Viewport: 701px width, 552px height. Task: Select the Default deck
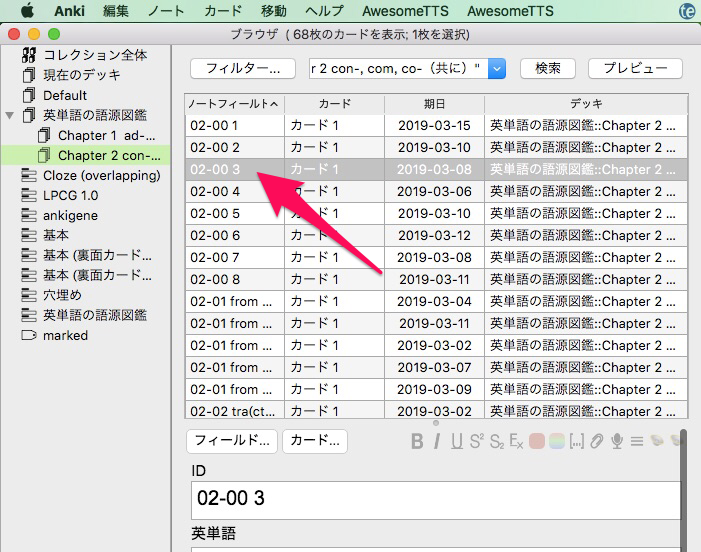click(x=55, y=95)
